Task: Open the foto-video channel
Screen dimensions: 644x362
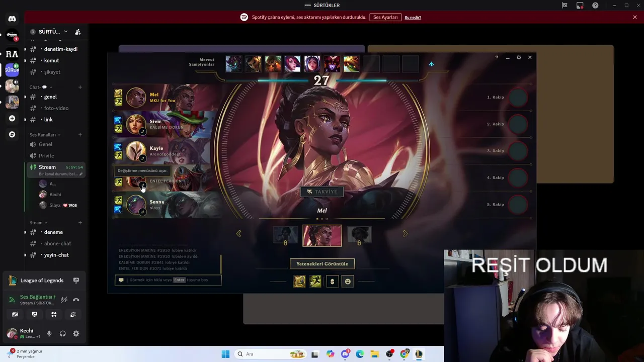Action: (55, 108)
